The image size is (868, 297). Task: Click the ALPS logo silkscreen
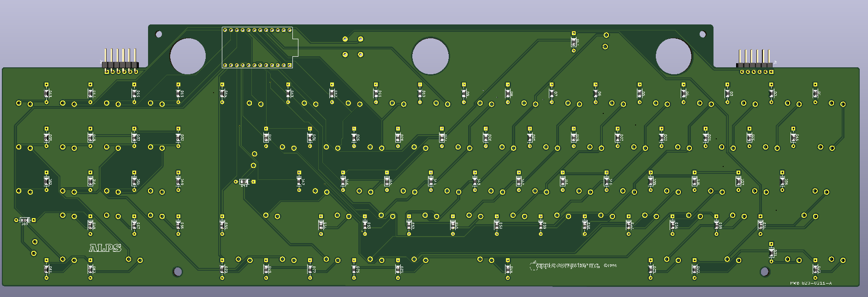[x=105, y=248]
